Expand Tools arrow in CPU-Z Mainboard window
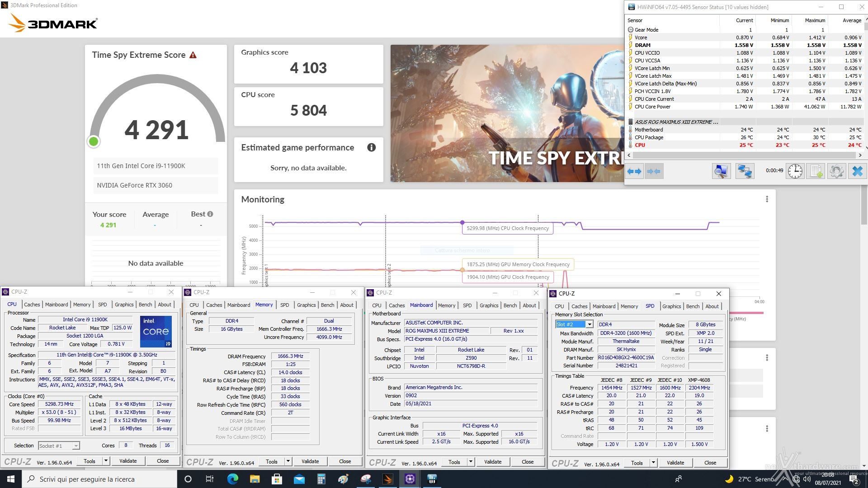868x488 pixels. click(x=471, y=462)
